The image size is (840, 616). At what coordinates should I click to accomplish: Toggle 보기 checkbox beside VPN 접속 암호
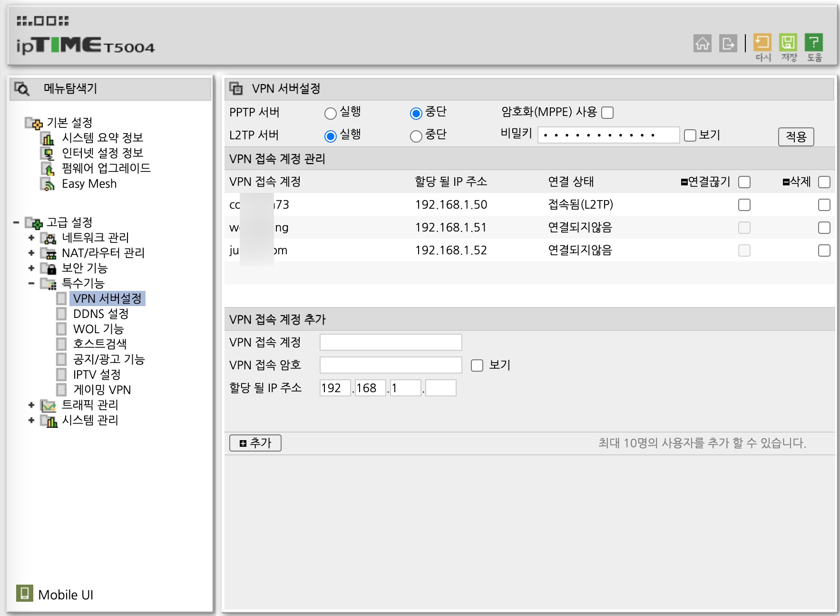click(477, 365)
